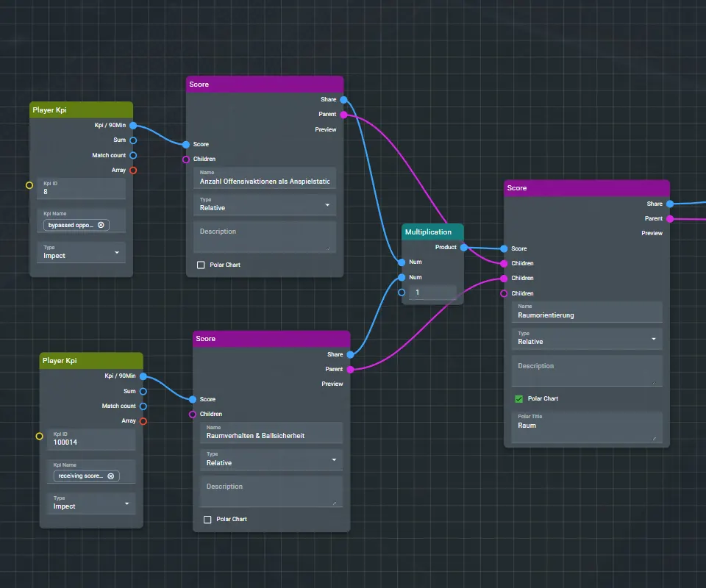This screenshot has width=706, height=588.
Task: Click Share output port of Anzahl Offensivaktionen Score node
Action: point(343,99)
